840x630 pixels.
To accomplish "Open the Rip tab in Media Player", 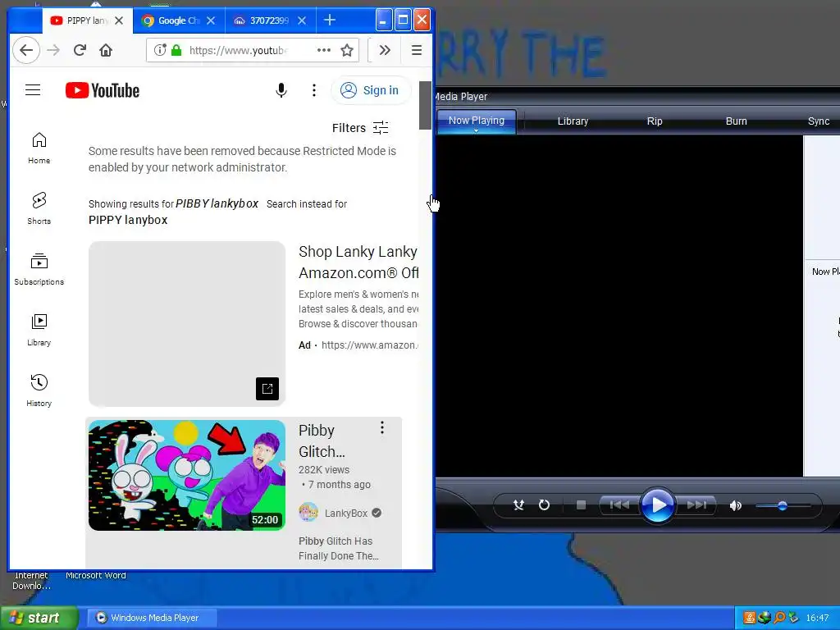I will click(x=655, y=121).
